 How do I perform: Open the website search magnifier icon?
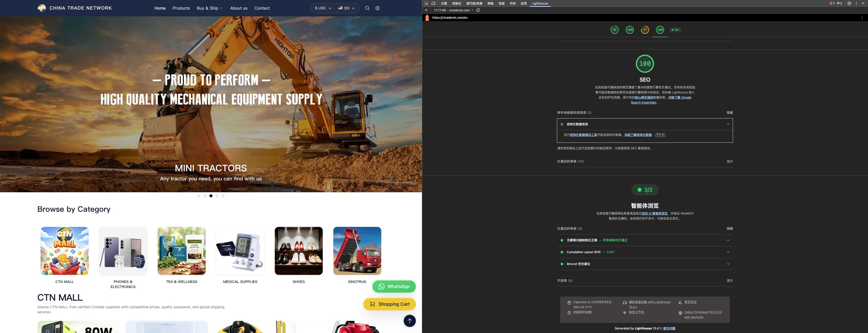[x=367, y=8]
